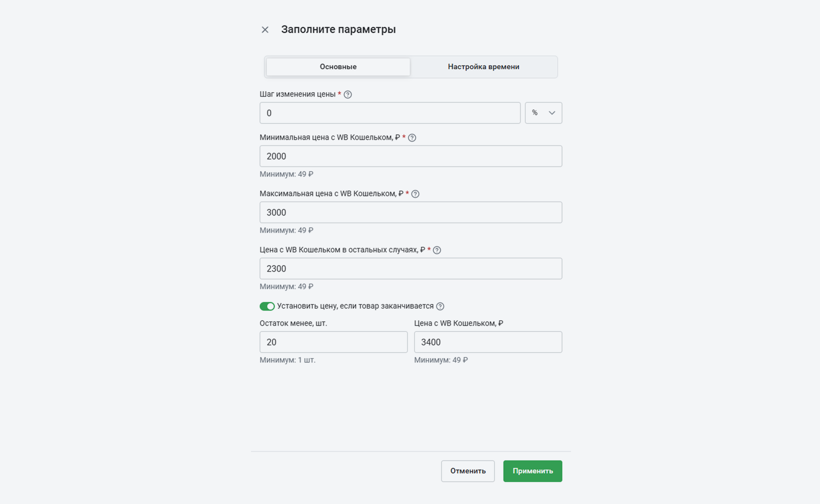Open help icon next to 'Шаг изменения цены'
820x504 pixels.
347,94
